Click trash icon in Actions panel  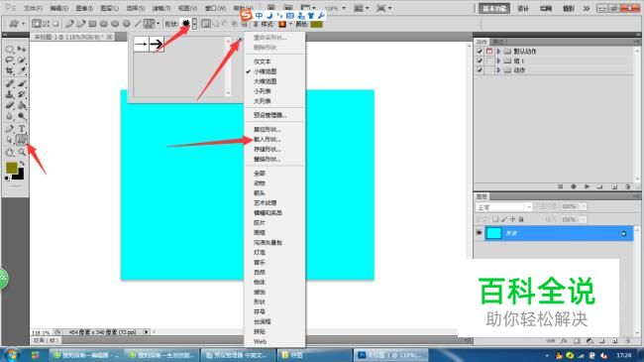pos(627,186)
